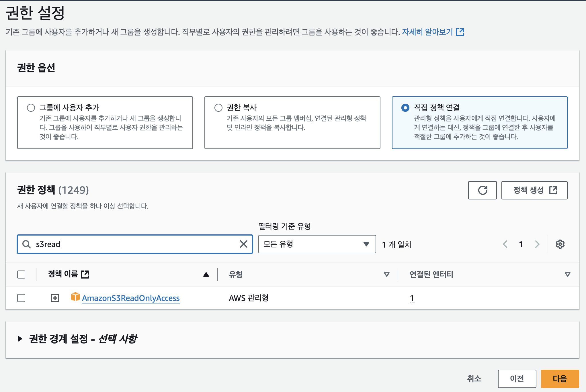Select the 권한 복사 radio option
The height and width of the screenshot is (392, 586).
coord(218,108)
